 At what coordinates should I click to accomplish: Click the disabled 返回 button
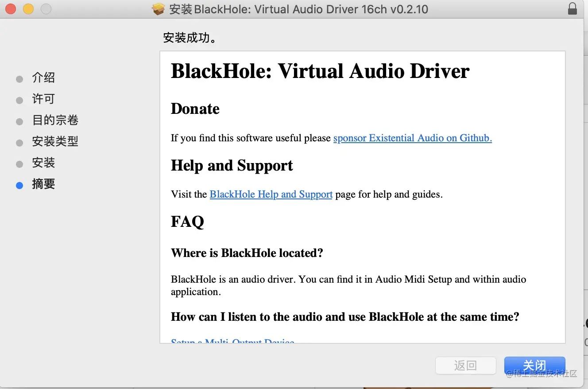(x=465, y=366)
